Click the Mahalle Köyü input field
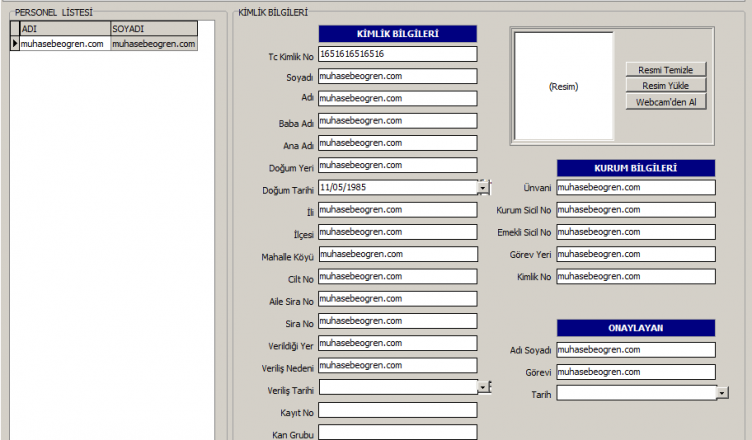752x440 pixels. point(398,254)
